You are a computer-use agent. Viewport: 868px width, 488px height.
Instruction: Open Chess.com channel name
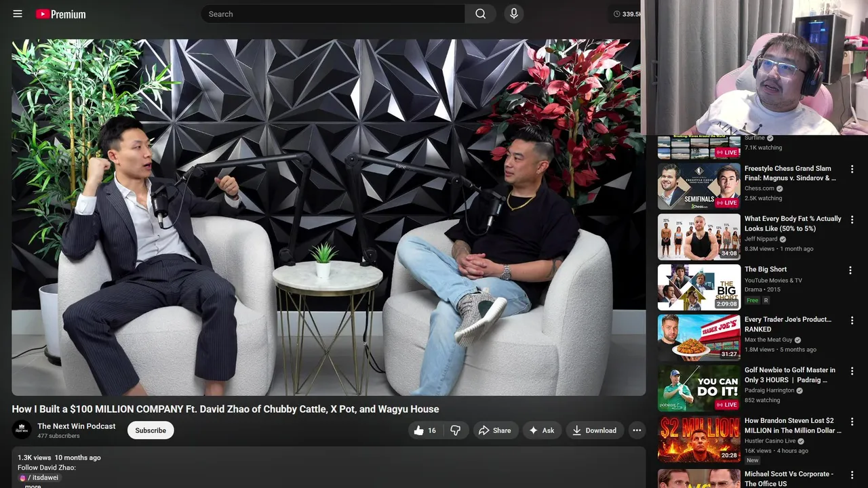pyautogui.click(x=759, y=188)
